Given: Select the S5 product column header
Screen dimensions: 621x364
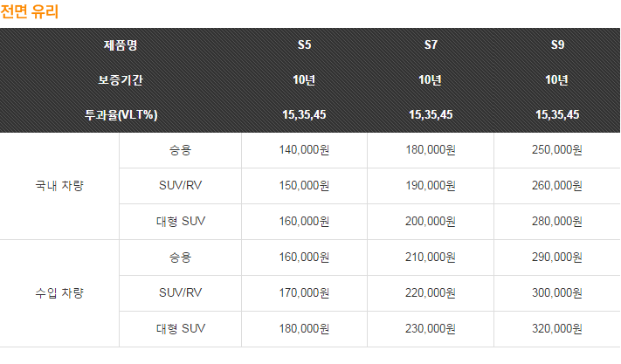Looking at the screenshot, I should [x=304, y=45].
